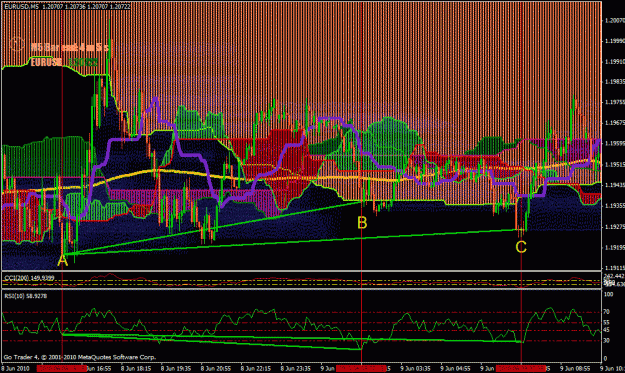This screenshot has height=373, width=625.
Task: Click the '9 Jun 04:55' time axis label
Action: (455, 369)
